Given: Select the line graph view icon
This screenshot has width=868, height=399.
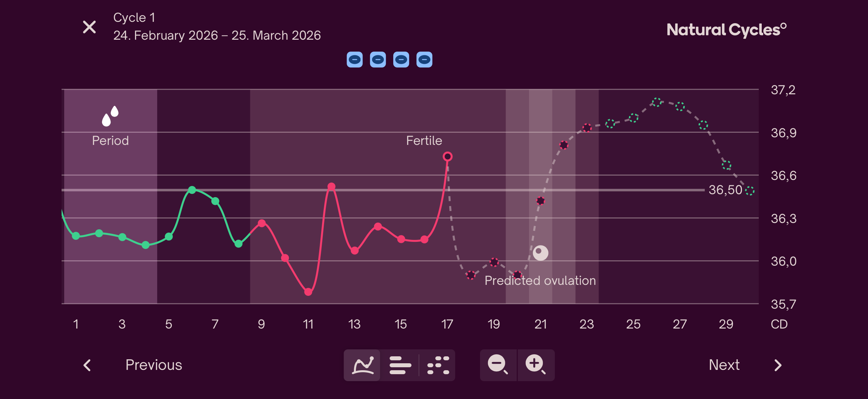Looking at the screenshot, I should (362, 365).
